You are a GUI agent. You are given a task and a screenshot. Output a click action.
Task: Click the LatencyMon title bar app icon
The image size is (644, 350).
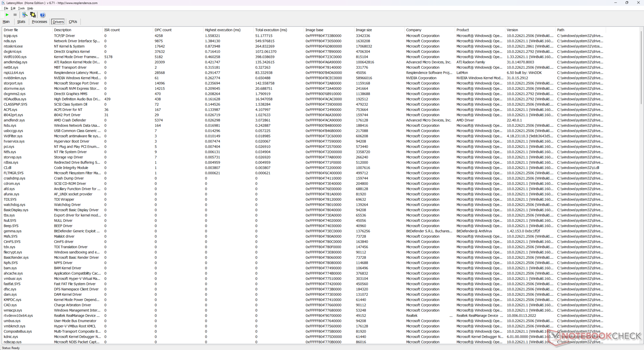(3, 3)
